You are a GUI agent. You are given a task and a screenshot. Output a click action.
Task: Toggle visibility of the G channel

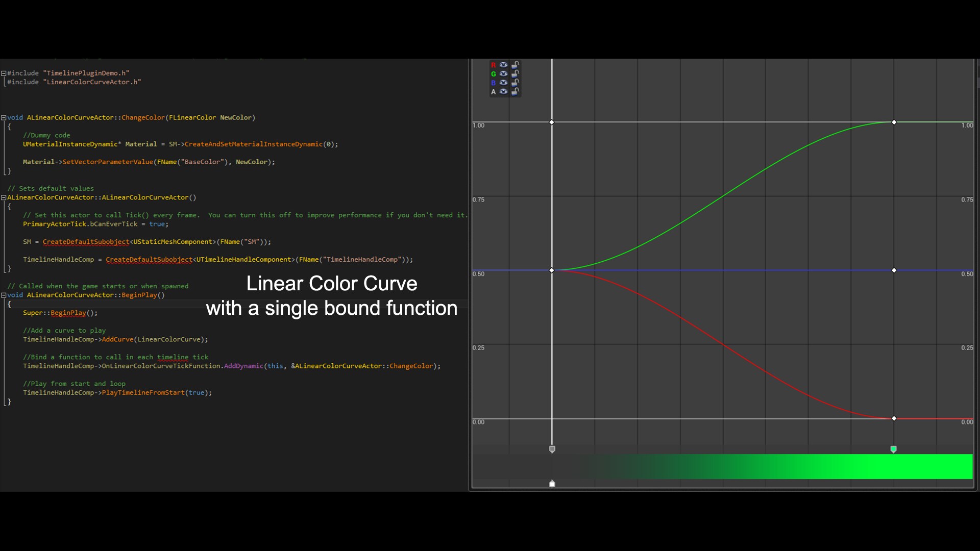(504, 74)
